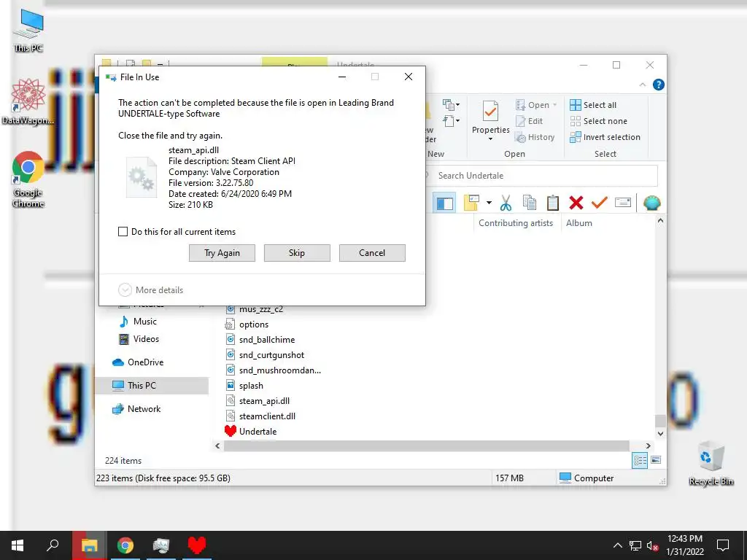Open the DataWagon desktop shortcut

28,102
